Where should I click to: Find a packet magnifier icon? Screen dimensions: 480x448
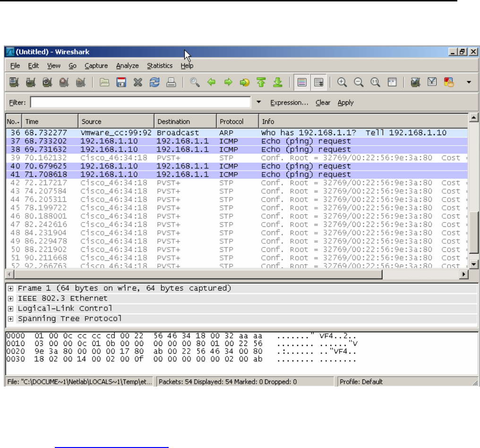[x=195, y=82]
